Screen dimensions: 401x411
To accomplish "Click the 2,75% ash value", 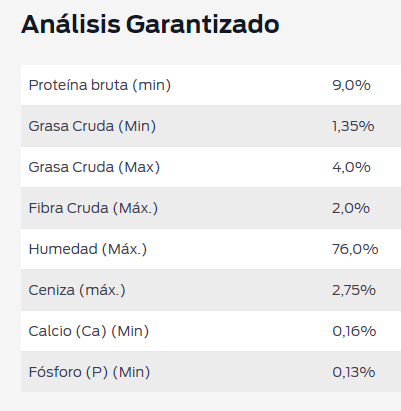I will (x=354, y=290).
